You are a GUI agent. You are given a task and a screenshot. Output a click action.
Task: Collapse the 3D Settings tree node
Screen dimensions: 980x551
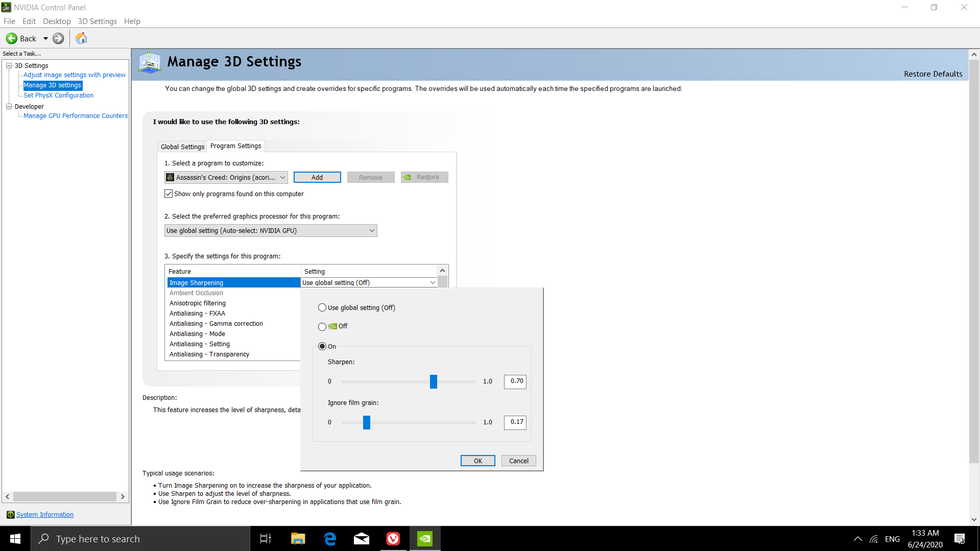click(9, 65)
